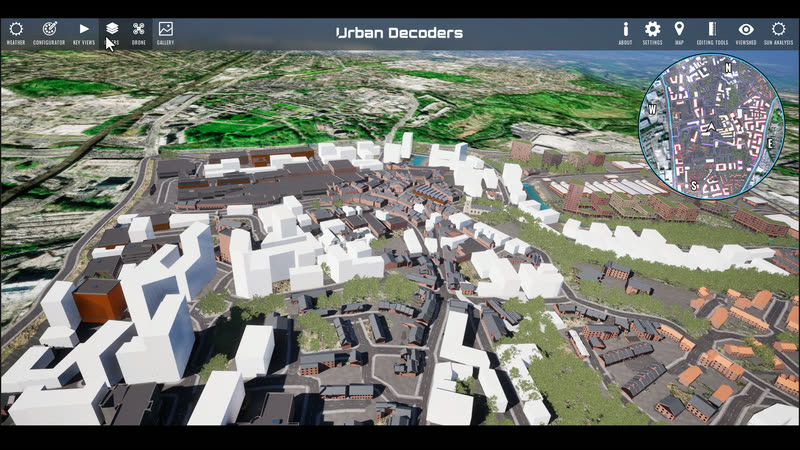800x450 pixels.
Task: Click the S compass marker on minimap
Action: [694, 186]
